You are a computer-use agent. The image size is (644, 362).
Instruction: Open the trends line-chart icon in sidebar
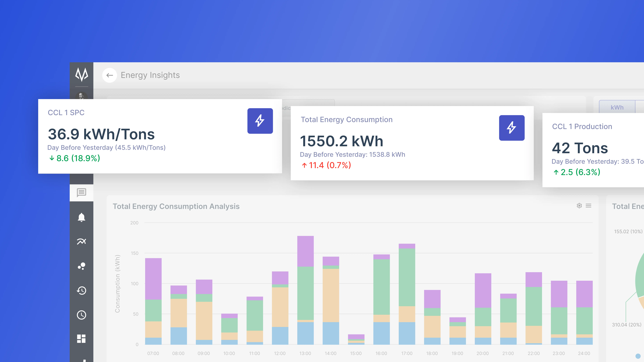click(x=81, y=242)
